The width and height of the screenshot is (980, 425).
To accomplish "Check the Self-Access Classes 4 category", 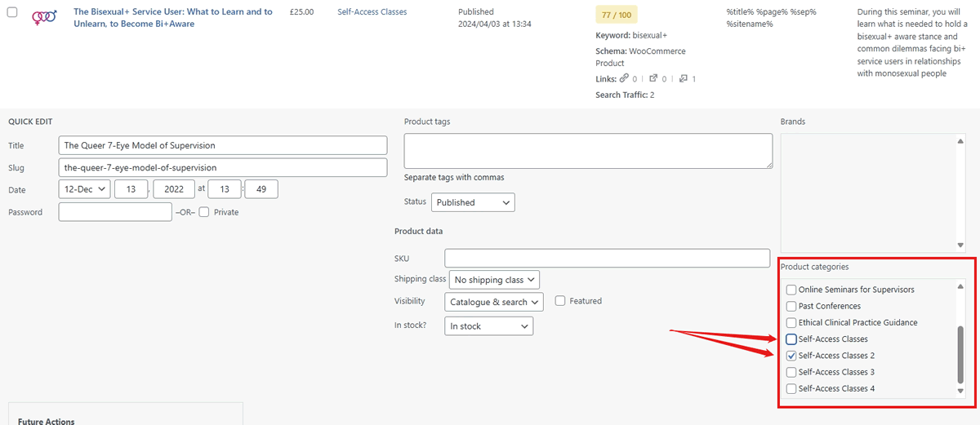I will click(791, 388).
